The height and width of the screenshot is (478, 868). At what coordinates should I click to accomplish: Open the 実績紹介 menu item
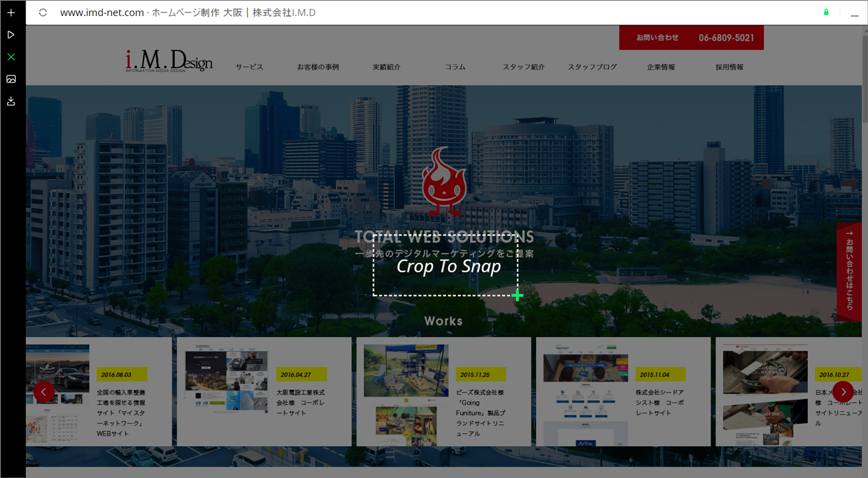point(387,67)
